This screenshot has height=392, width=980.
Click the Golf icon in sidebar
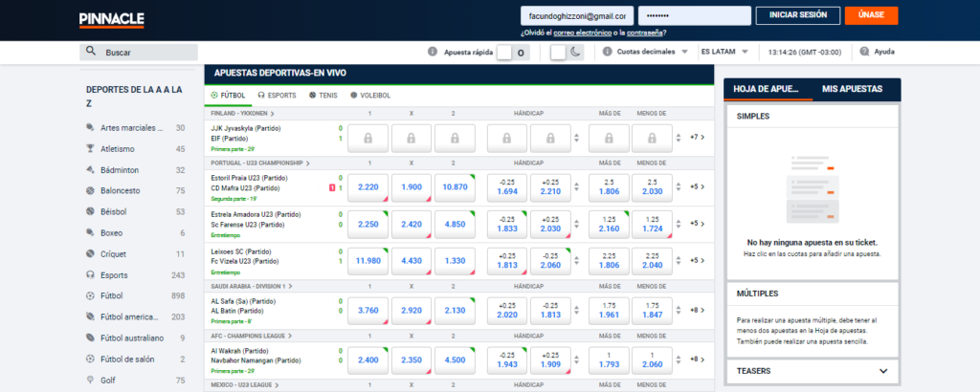point(90,381)
